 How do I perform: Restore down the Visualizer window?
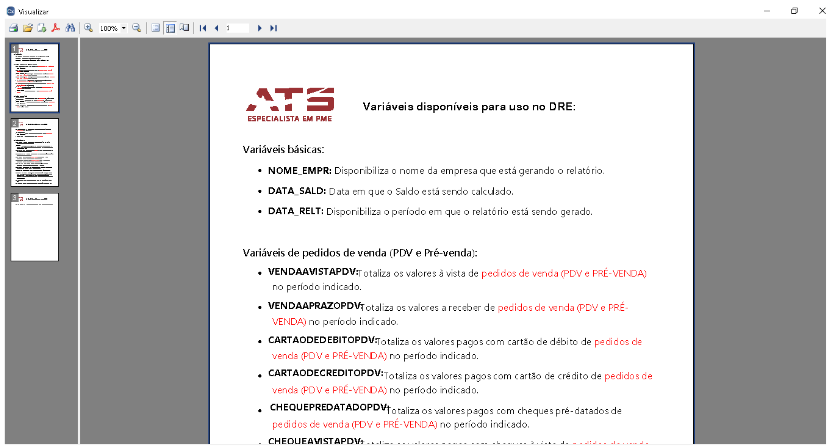[x=794, y=11]
